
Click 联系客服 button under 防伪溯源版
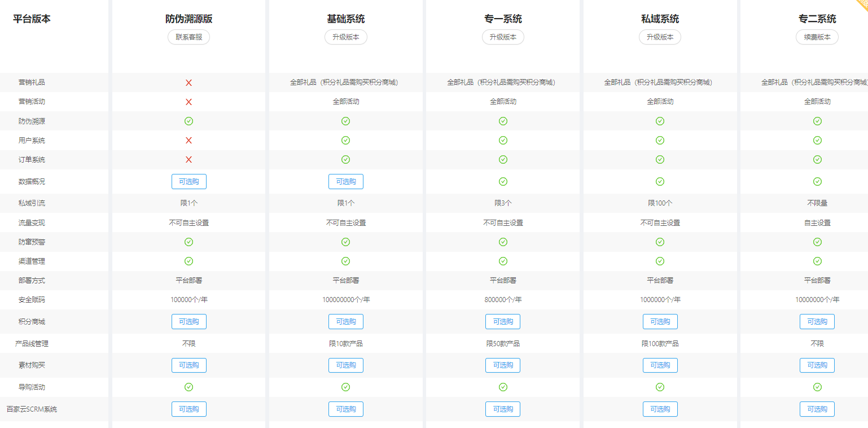188,37
